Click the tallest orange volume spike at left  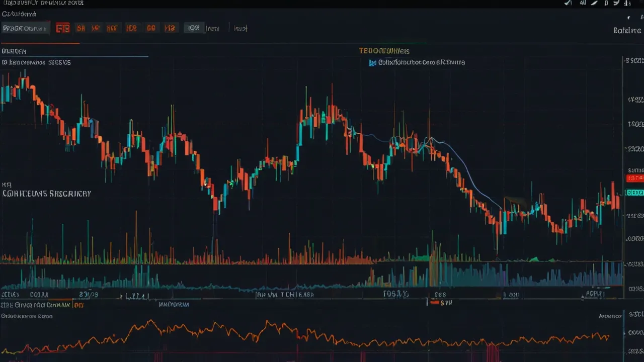pos(136,236)
